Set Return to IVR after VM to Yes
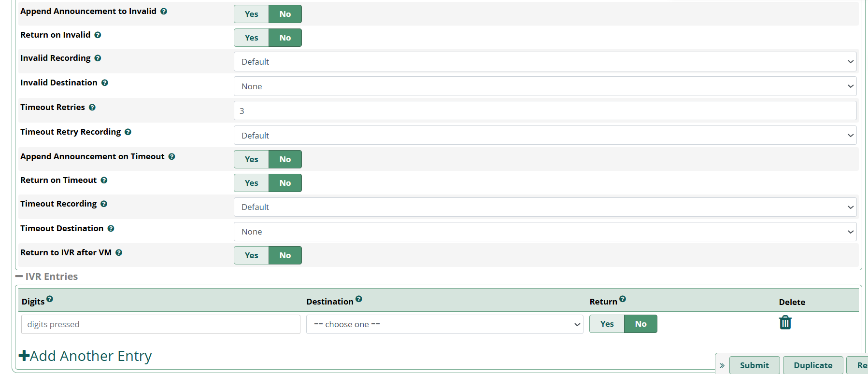Viewport: 868px width, 374px height. (251, 255)
